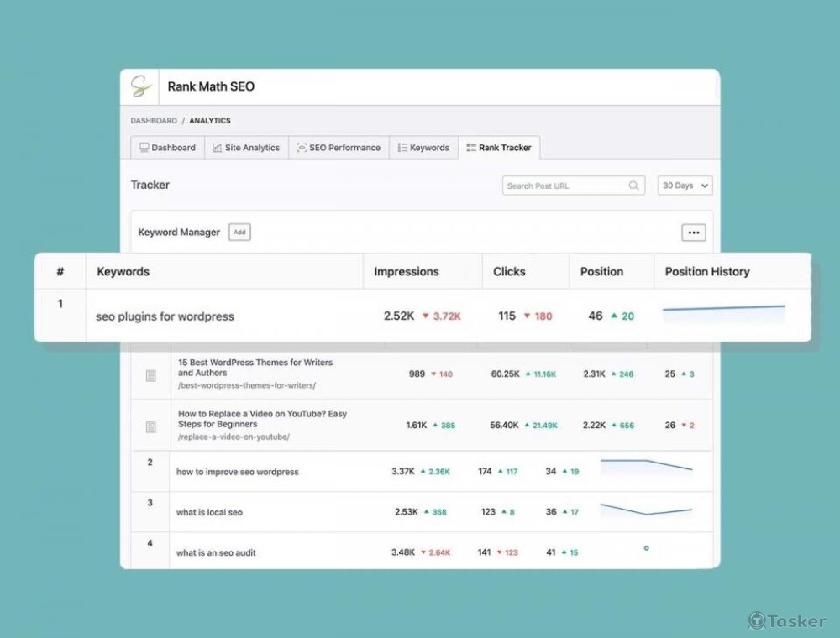Image resolution: width=840 pixels, height=638 pixels.
Task: Go to the SEO Performance tab
Action: coord(339,148)
